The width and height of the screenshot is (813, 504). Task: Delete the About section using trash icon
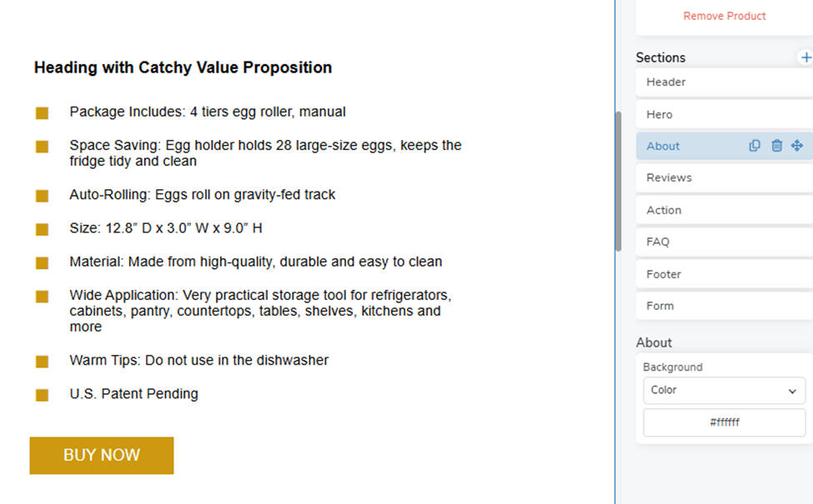[x=776, y=146]
